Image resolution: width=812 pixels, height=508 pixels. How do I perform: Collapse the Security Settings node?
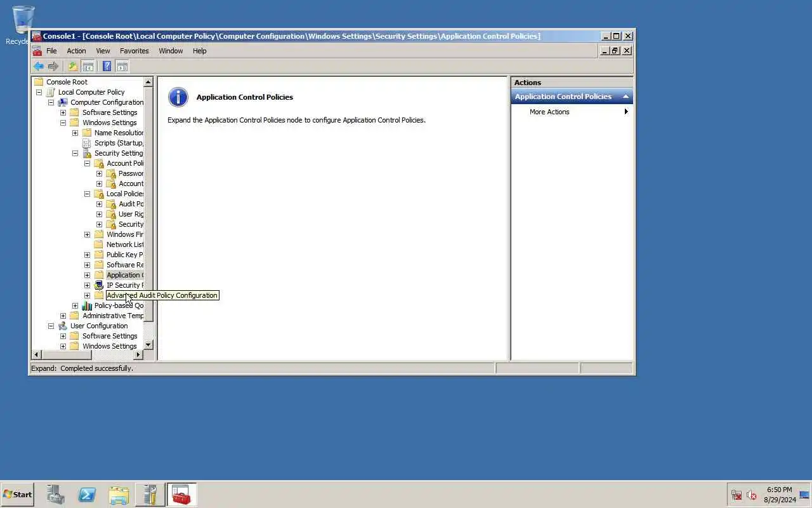[75, 153]
